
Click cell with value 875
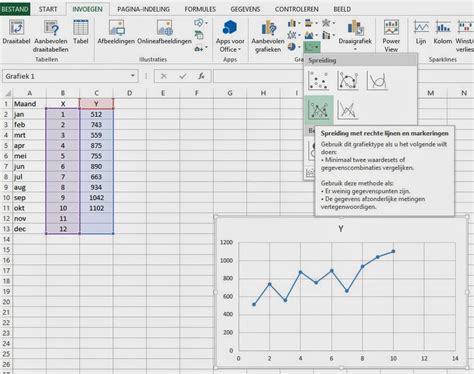[96, 145]
